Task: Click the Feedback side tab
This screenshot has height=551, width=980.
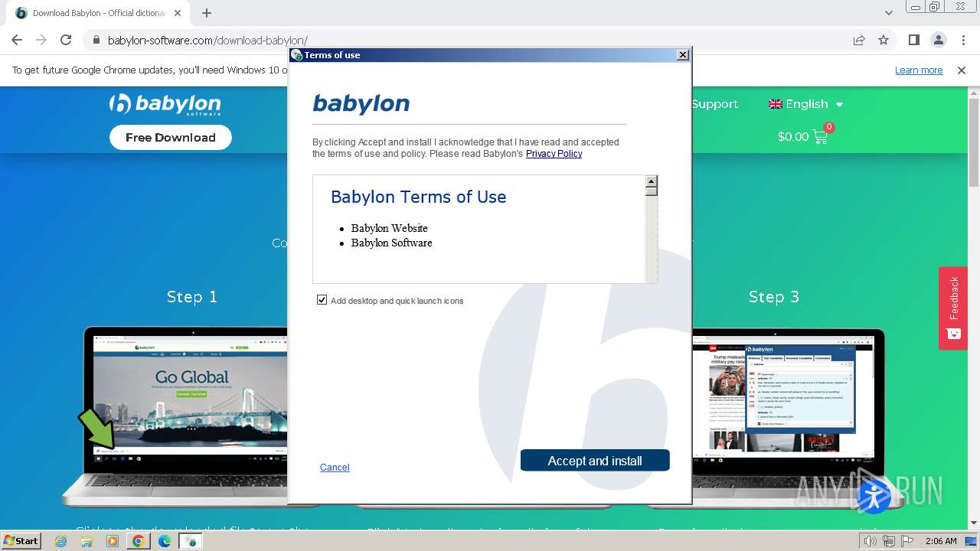Action: tap(953, 308)
